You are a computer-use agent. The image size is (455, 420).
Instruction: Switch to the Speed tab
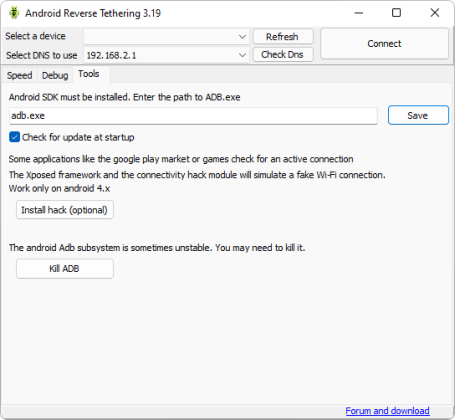20,75
